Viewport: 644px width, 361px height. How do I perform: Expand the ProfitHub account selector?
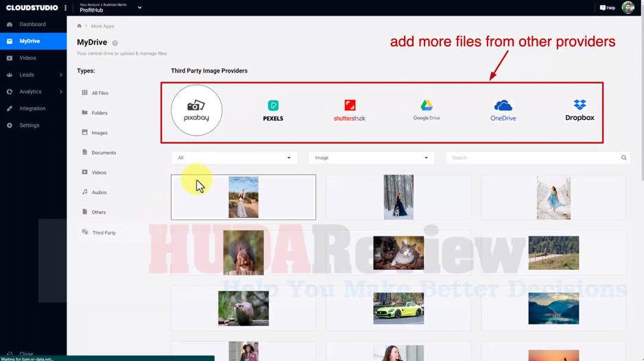tap(139, 8)
